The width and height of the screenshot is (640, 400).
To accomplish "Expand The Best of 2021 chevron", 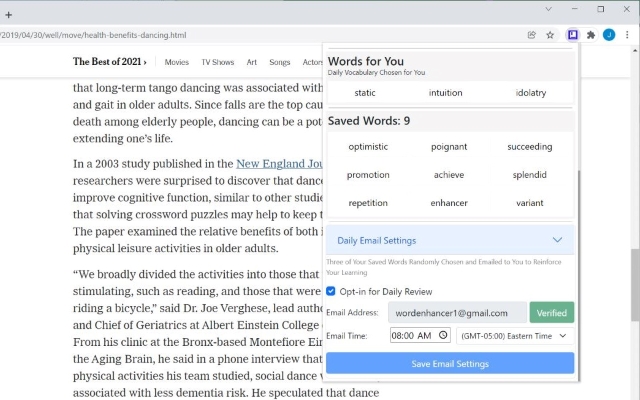I will (x=145, y=62).
